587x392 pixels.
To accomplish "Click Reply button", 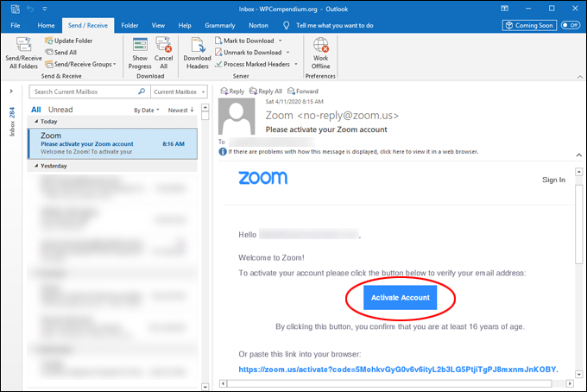I will [x=232, y=91].
